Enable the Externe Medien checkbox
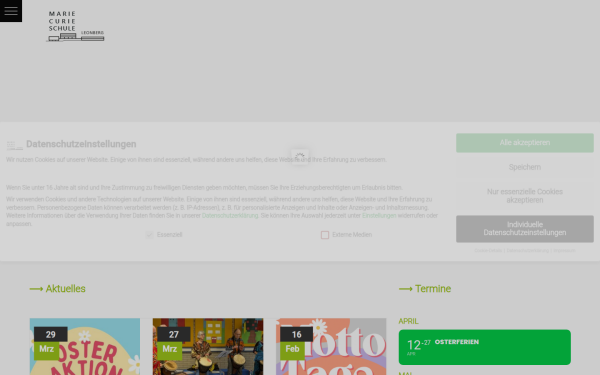Viewport: 600px width, 375px height. pyautogui.click(x=325, y=235)
